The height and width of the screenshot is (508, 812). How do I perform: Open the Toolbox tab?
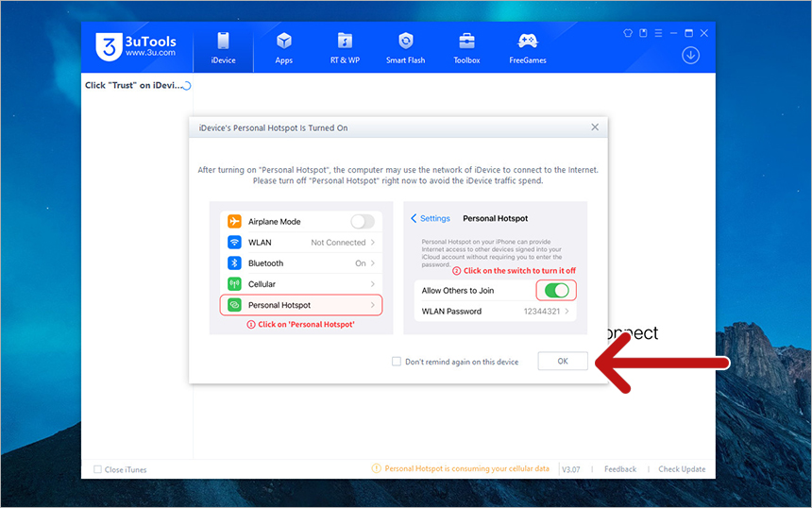pyautogui.click(x=466, y=47)
